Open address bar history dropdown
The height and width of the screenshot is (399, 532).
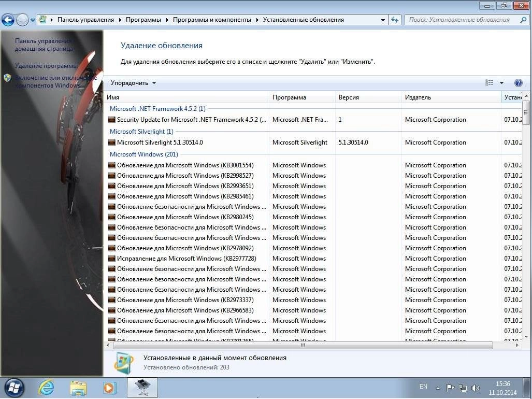(383, 20)
